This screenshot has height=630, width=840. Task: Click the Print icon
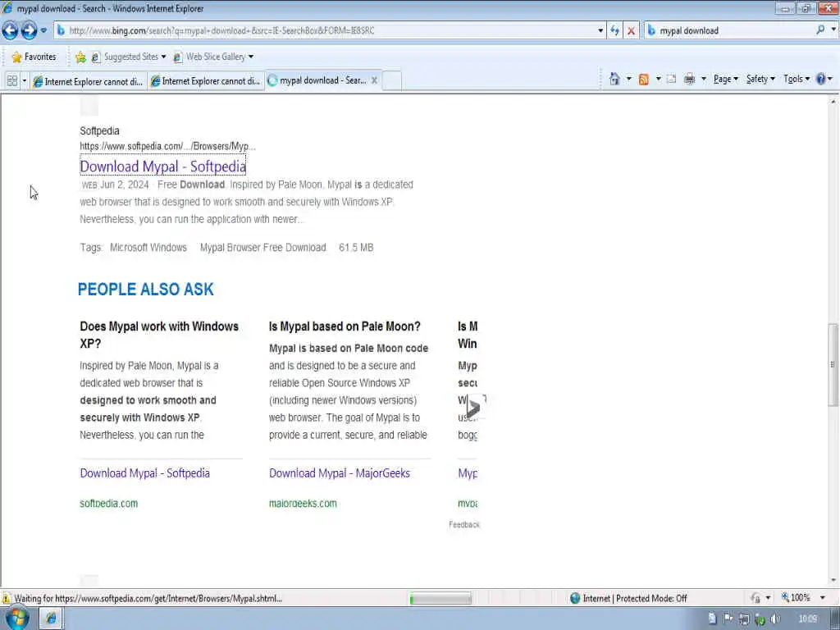tap(689, 80)
